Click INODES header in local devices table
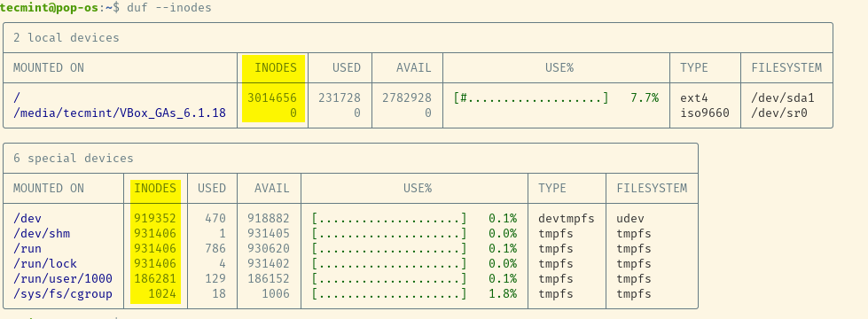Screen dimensions: 868x319 pos(276,67)
